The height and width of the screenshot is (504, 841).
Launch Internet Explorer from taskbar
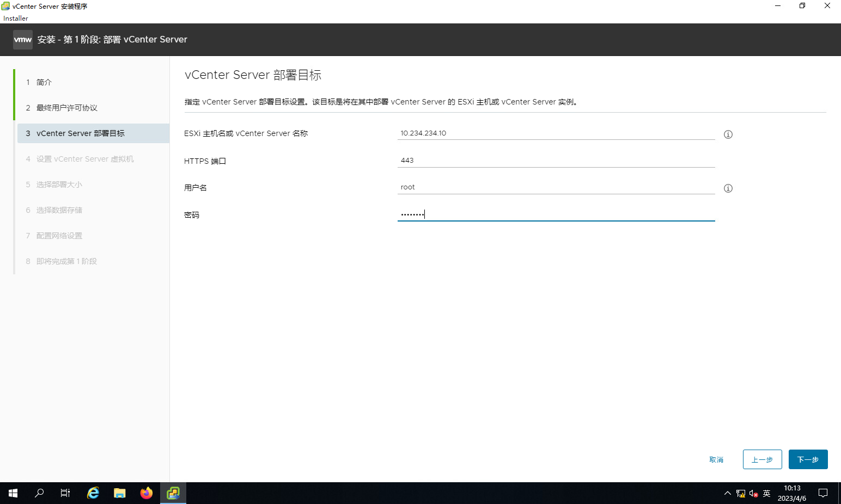click(93, 493)
